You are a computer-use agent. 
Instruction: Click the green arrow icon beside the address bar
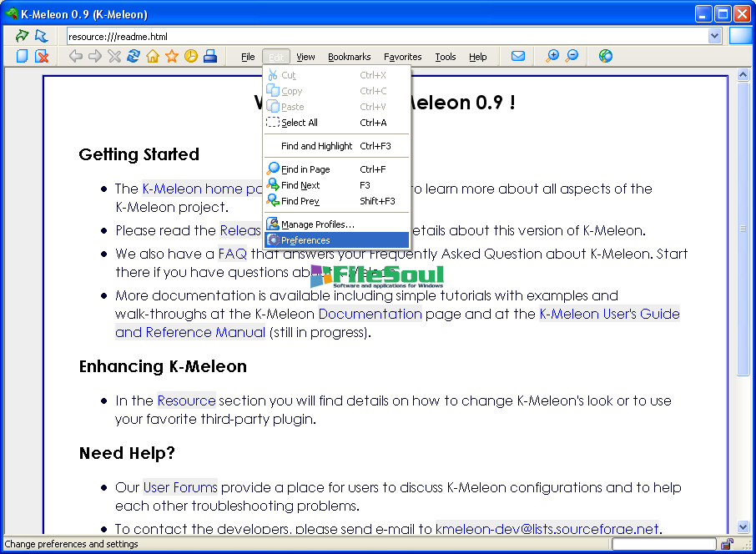(x=22, y=36)
